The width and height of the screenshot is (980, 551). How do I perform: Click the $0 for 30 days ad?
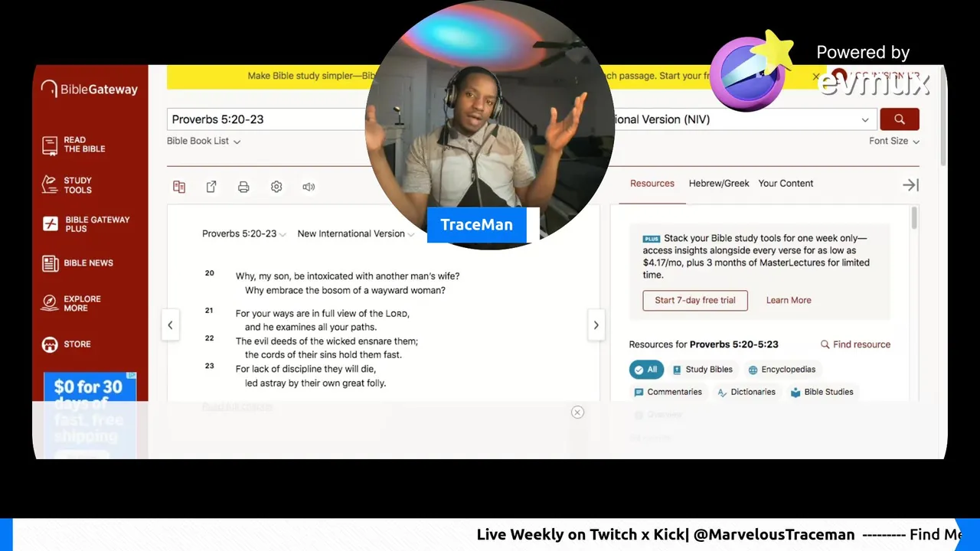(90, 416)
